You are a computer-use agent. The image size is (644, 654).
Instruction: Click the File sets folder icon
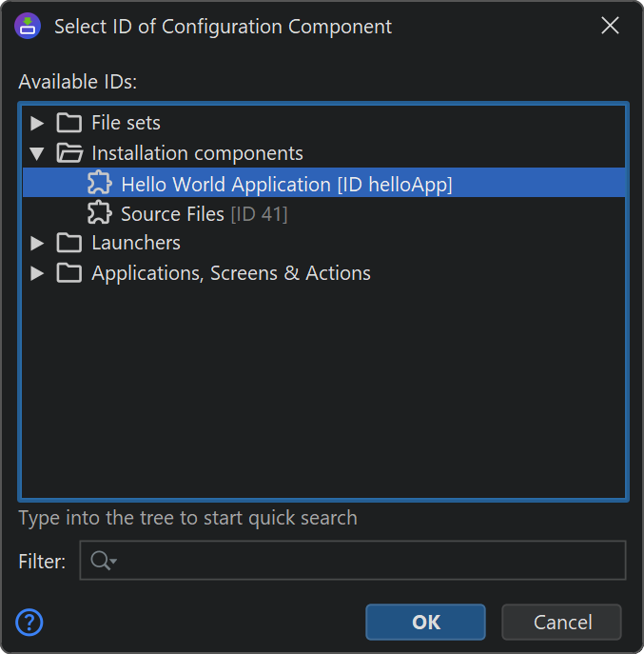tap(68, 123)
